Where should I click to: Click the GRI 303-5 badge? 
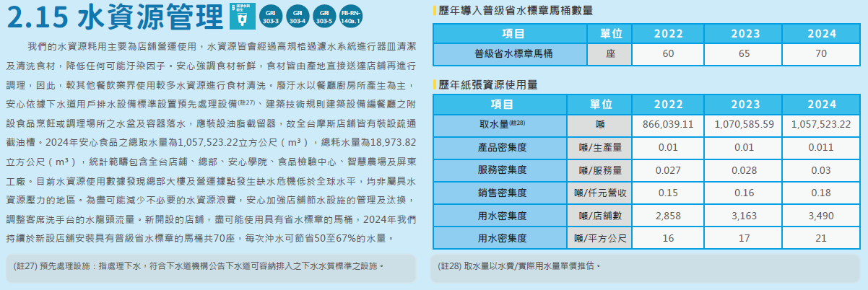[324, 16]
